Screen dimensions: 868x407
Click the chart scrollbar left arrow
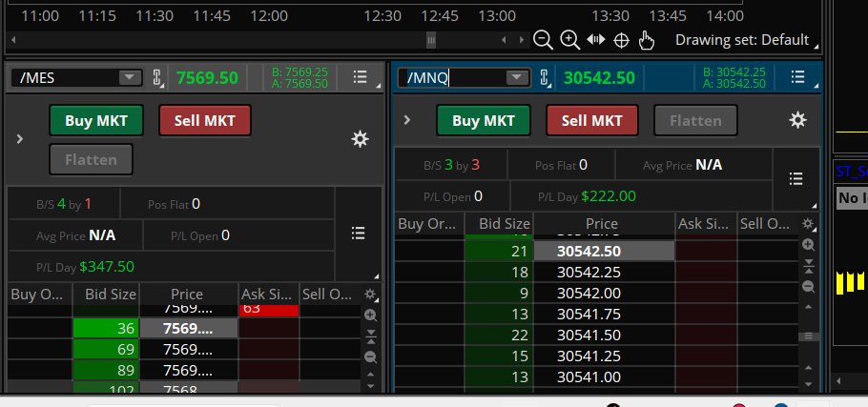(x=13, y=40)
